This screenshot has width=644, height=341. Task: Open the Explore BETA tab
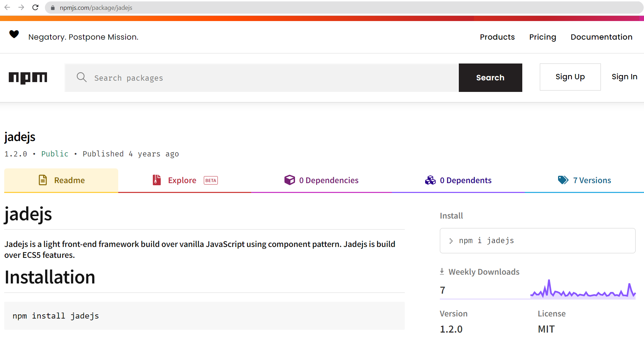(x=182, y=180)
